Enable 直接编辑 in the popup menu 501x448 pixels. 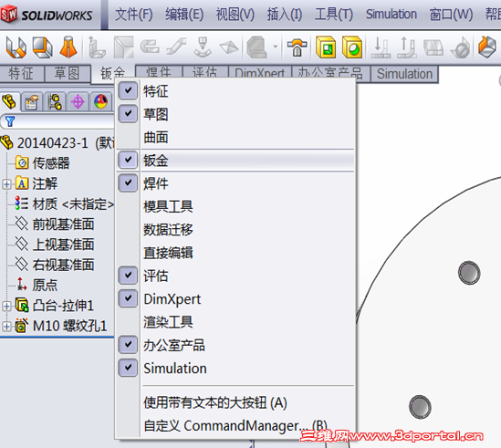click(x=235, y=253)
